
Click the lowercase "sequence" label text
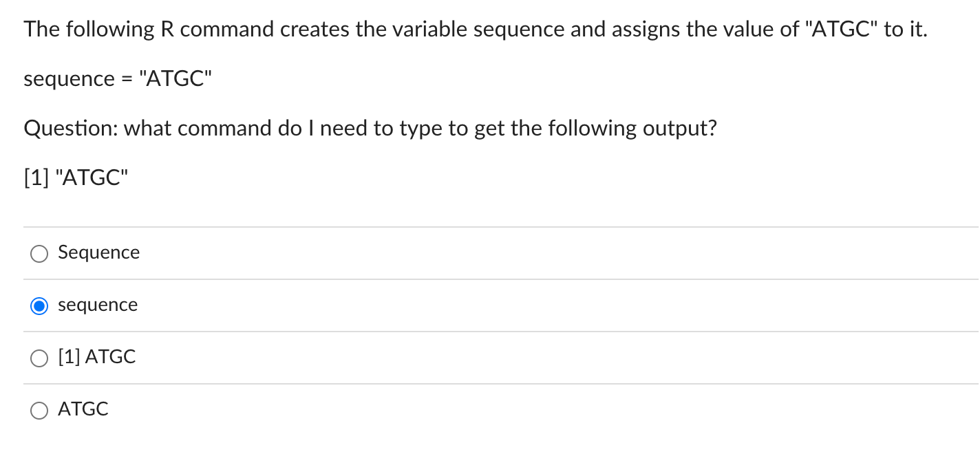98,305
